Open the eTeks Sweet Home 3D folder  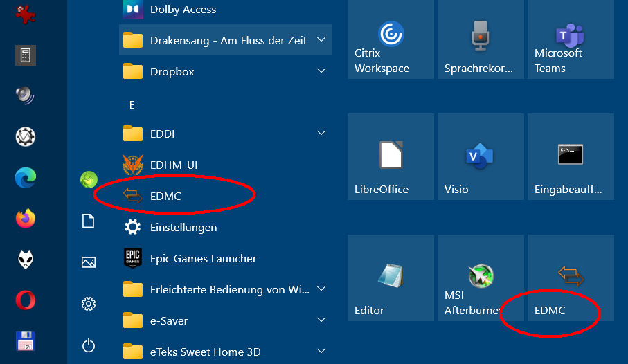coord(226,352)
